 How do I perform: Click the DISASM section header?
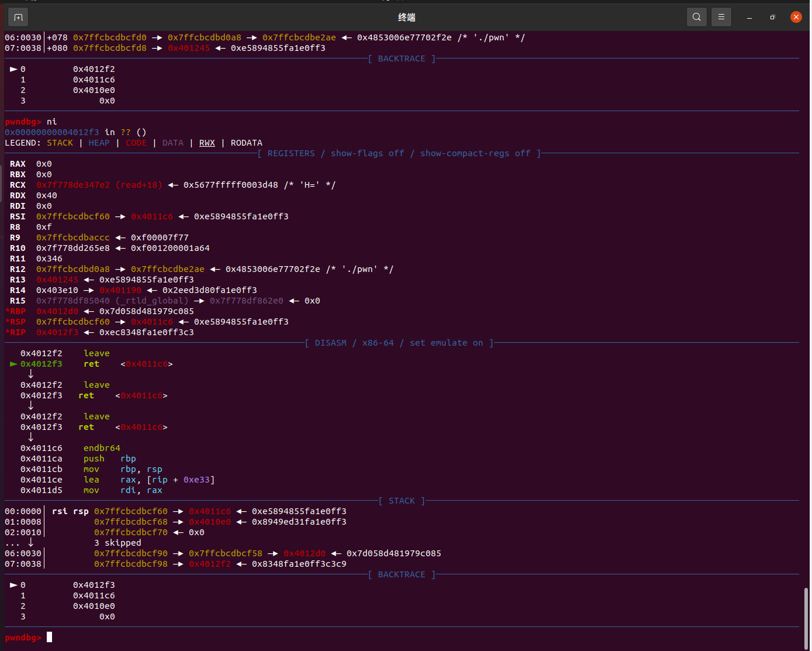pos(399,343)
